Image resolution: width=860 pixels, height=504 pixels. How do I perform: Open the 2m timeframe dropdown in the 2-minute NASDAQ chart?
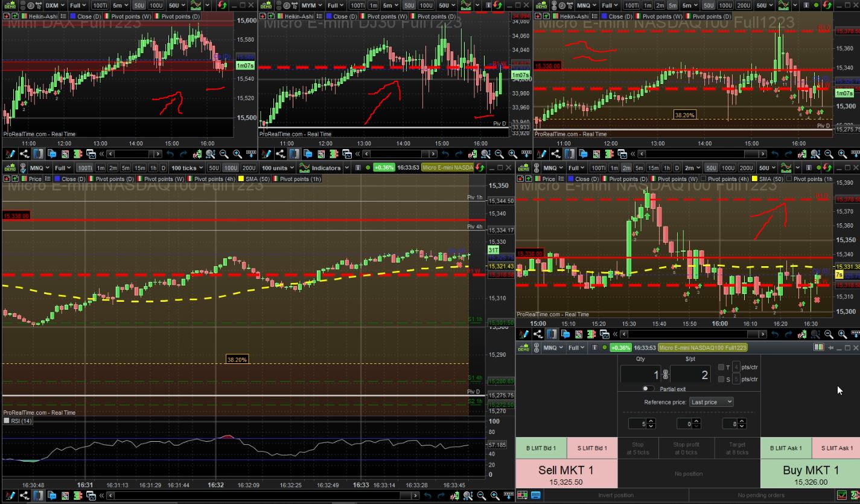coord(693,168)
